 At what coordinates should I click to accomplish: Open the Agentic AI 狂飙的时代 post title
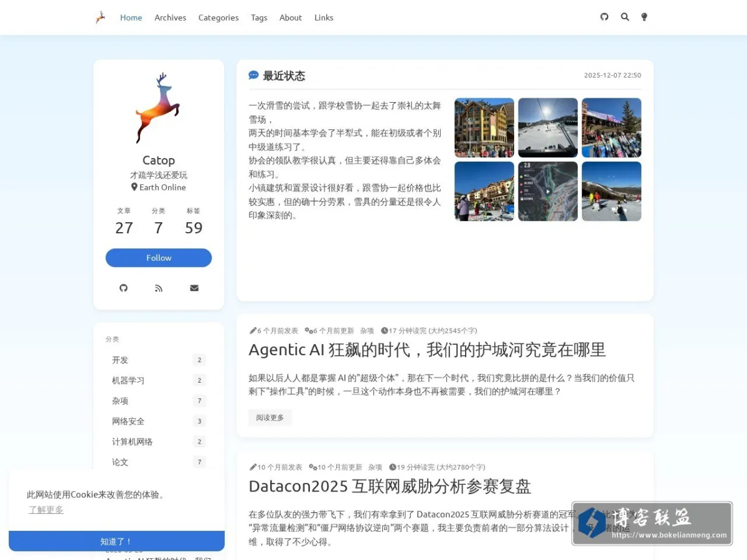427,350
